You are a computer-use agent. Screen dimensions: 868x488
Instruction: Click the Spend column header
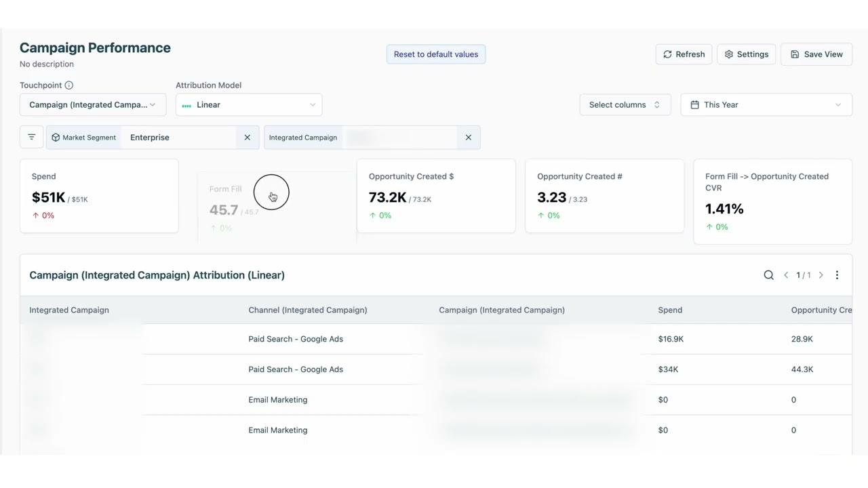tap(670, 310)
